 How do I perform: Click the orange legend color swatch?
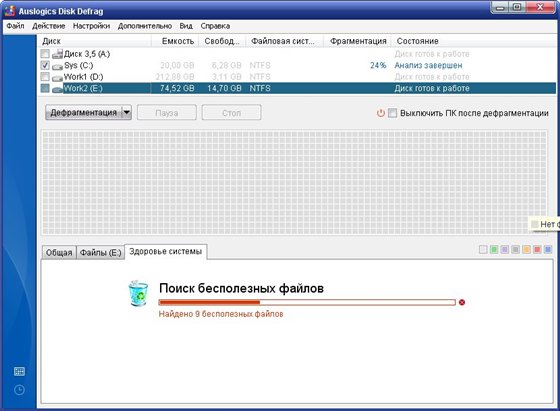[x=526, y=250]
